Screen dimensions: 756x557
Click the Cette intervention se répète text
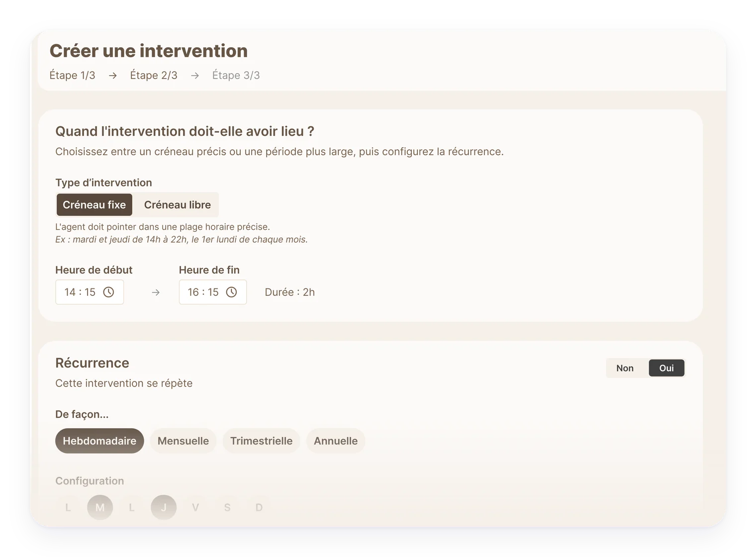coord(124,383)
